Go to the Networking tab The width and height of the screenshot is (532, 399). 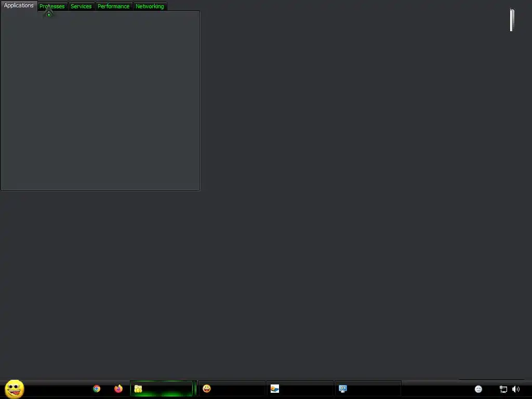[x=150, y=6]
